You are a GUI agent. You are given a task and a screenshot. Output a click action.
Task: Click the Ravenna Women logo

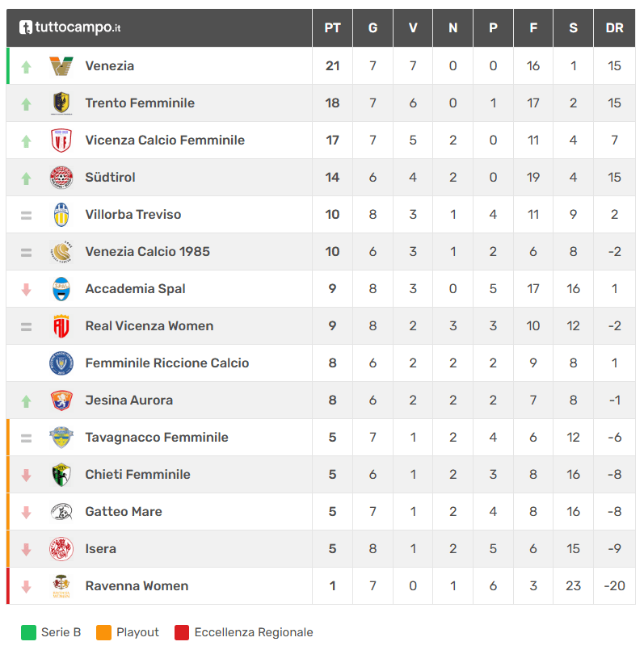click(61, 585)
